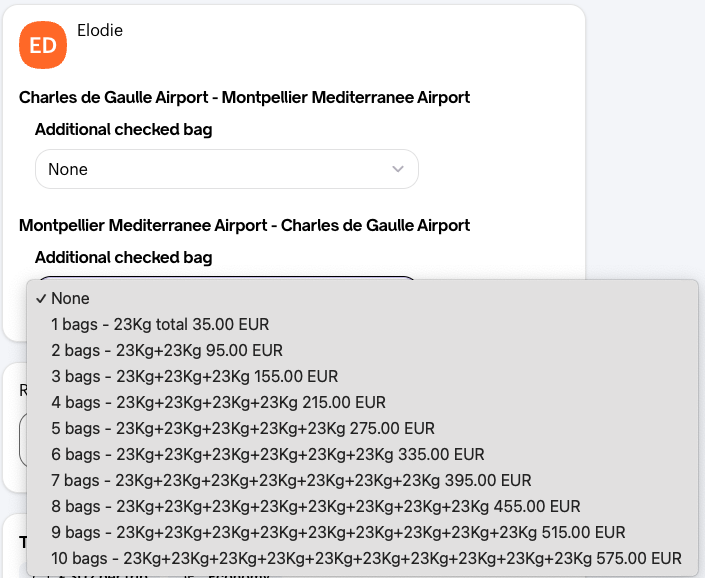Choose 10 bags for 575.00 EUR
Image resolution: width=705 pixels, height=578 pixels.
[366, 559]
